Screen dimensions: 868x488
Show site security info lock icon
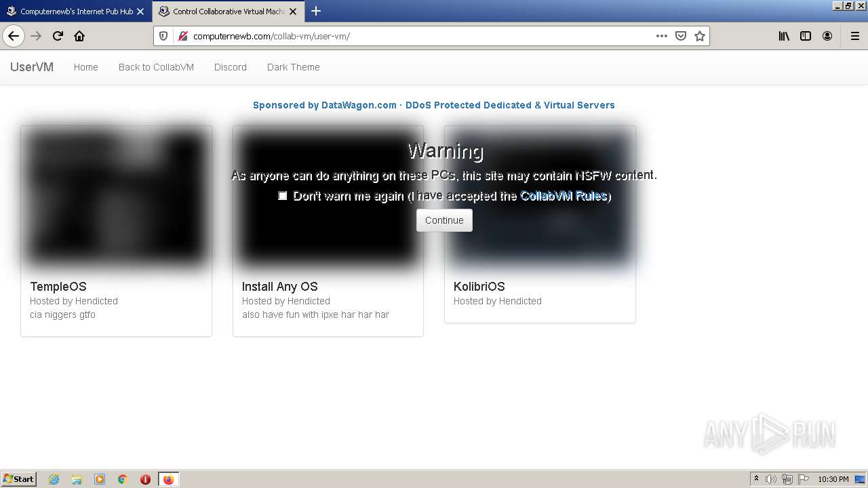pyautogui.click(x=182, y=36)
